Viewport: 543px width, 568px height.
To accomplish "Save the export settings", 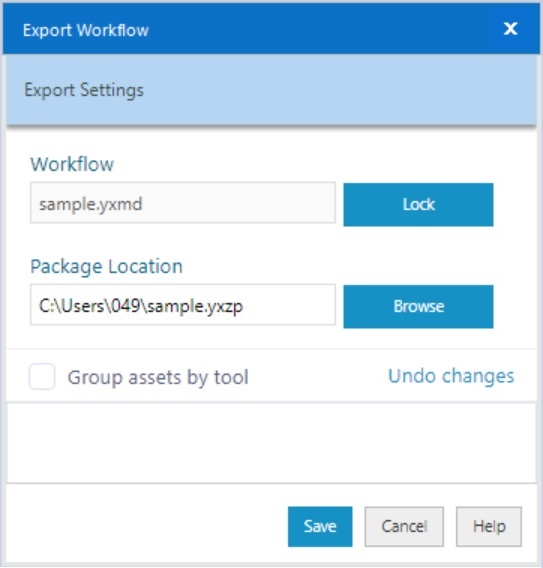I will pyautogui.click(x=320, y=526).
